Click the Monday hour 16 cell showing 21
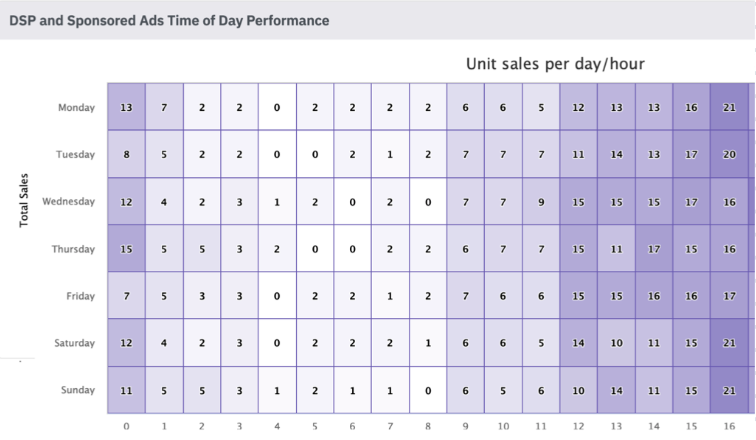The height and width of the screenshot is (440, 756). [729, 107]
